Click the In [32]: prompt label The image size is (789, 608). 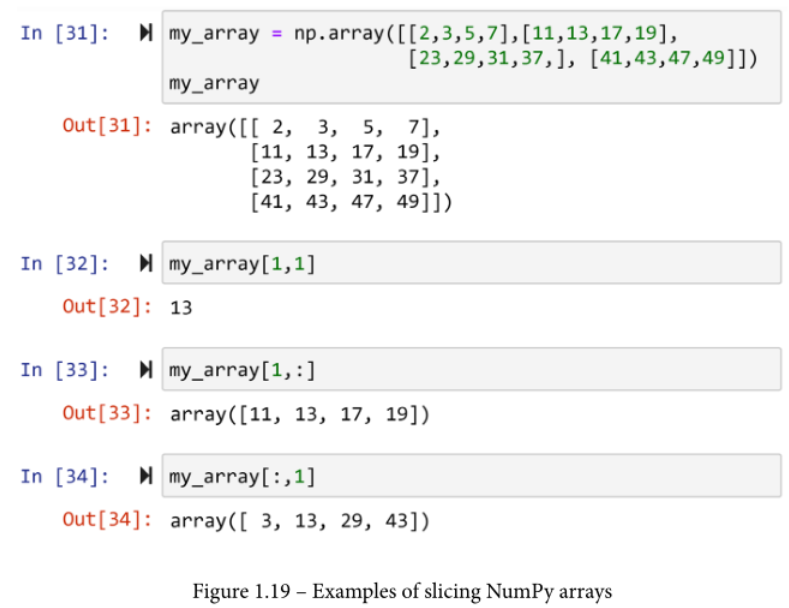[x=65, y=263]
